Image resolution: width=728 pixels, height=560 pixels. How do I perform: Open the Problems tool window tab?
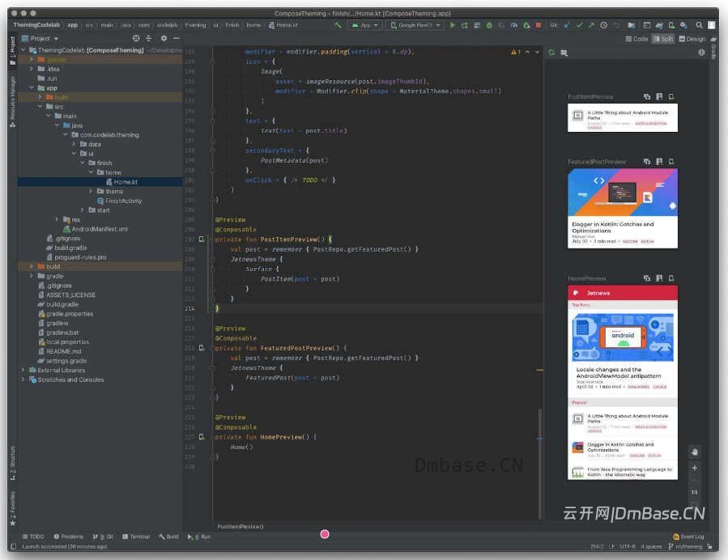tap(68, 537)
